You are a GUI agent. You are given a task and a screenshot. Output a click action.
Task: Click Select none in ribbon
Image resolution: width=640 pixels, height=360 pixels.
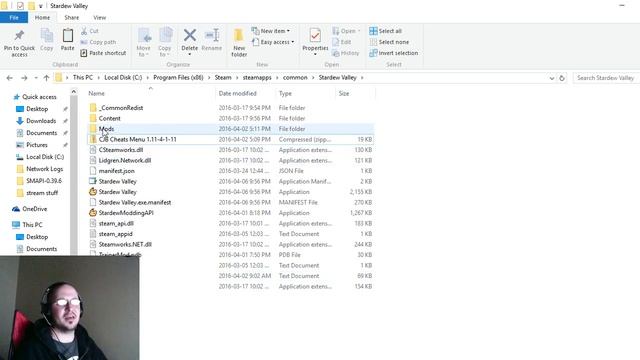(389, 42)
